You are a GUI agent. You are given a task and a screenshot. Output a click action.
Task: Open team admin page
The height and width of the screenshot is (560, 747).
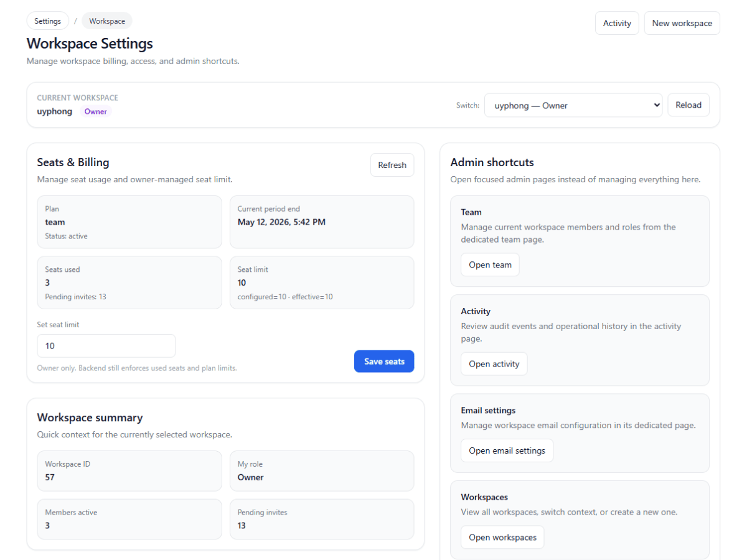point(490,265)
